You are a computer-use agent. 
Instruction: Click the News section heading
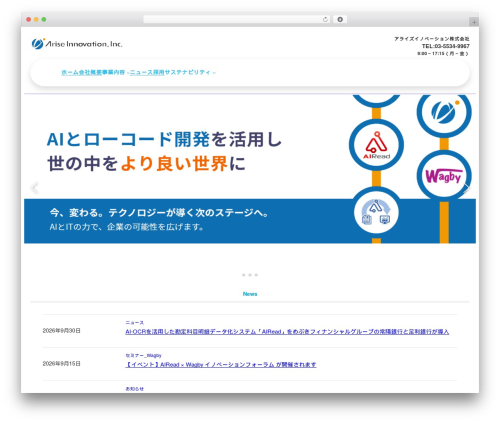250,294
